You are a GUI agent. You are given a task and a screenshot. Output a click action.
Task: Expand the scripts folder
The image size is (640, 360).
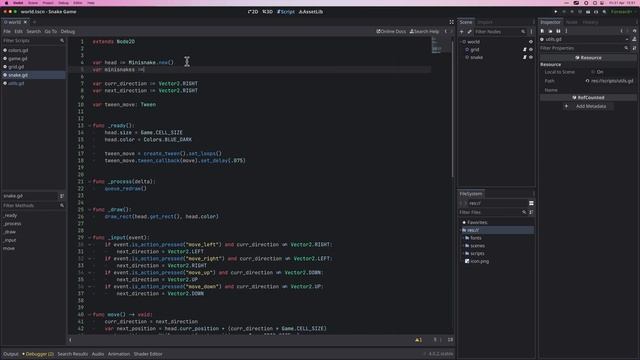pyautogui.click(x=463, y=253)
